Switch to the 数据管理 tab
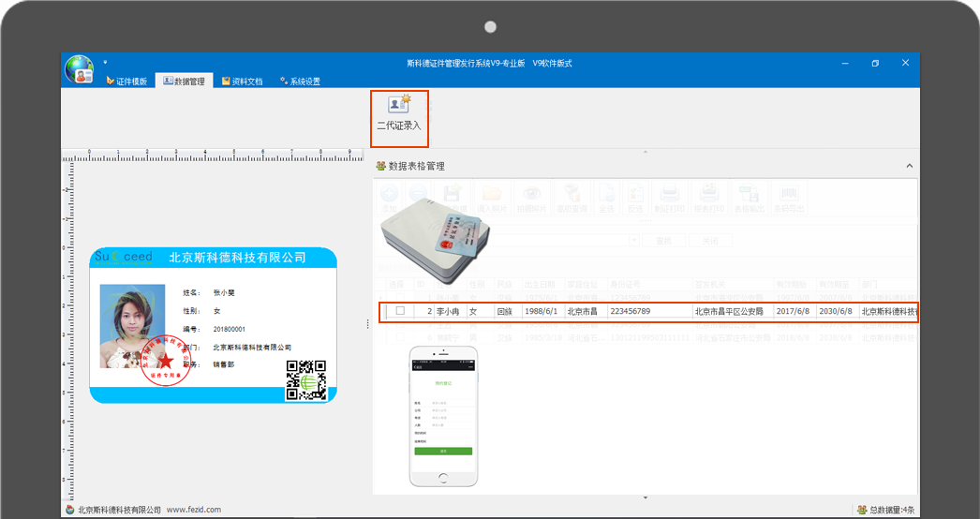Screen dimensions: 980x519 coord(185,82)
